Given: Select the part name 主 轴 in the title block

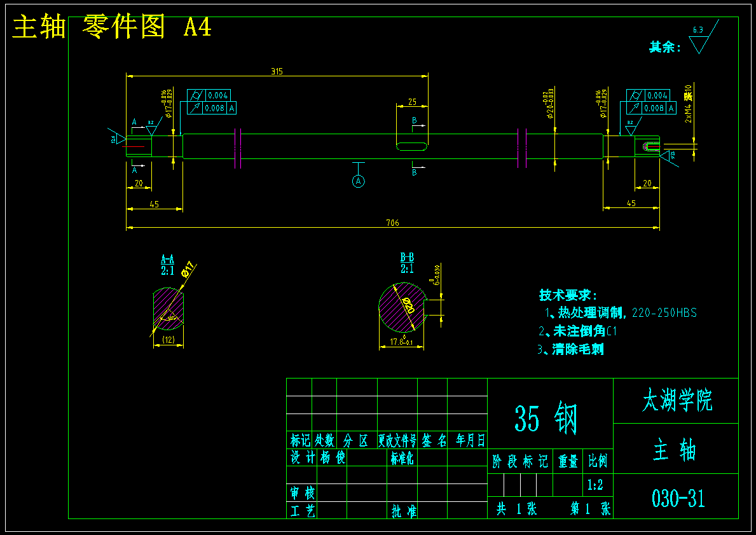Looking at the screenshot, I should click(x=675, y=450).
